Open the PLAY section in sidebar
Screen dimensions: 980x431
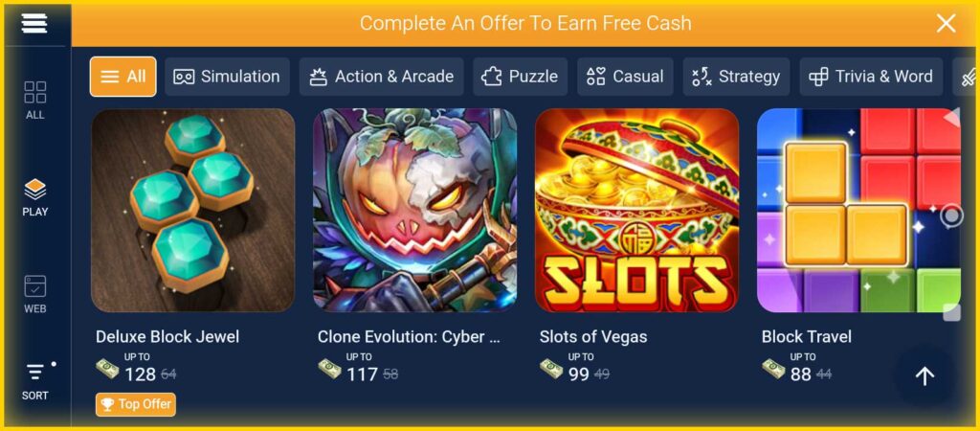35,197
